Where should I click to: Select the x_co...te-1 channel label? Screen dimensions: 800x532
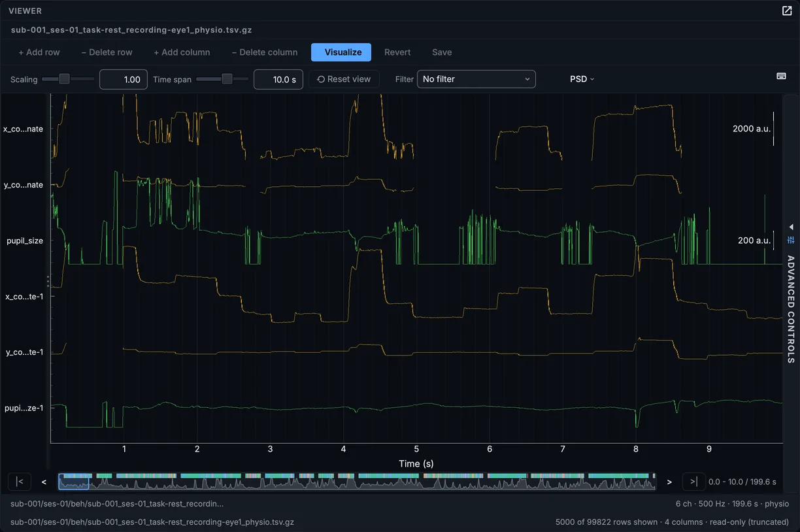pyautogui.click(x=24, y=297)
